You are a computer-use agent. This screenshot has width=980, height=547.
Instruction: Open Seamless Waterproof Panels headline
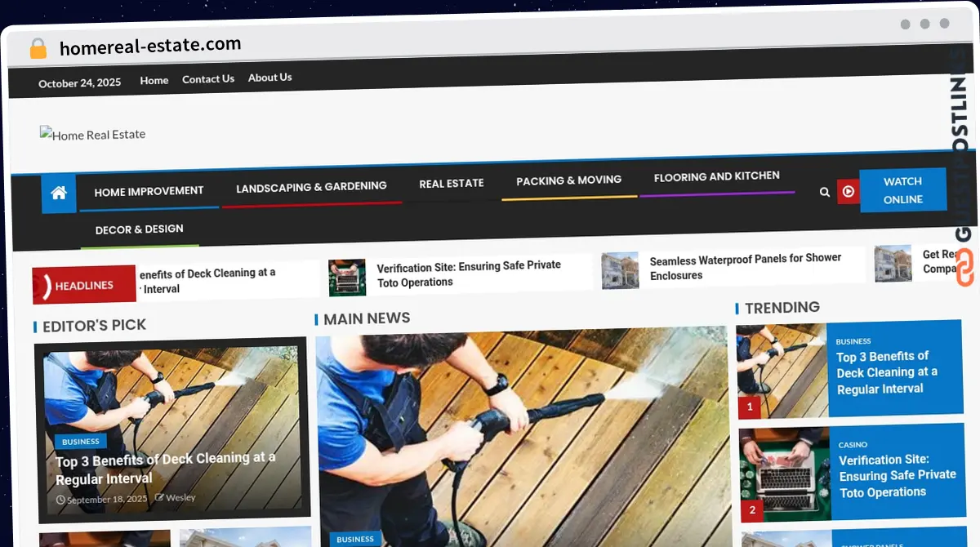click(x=745, y=266)
